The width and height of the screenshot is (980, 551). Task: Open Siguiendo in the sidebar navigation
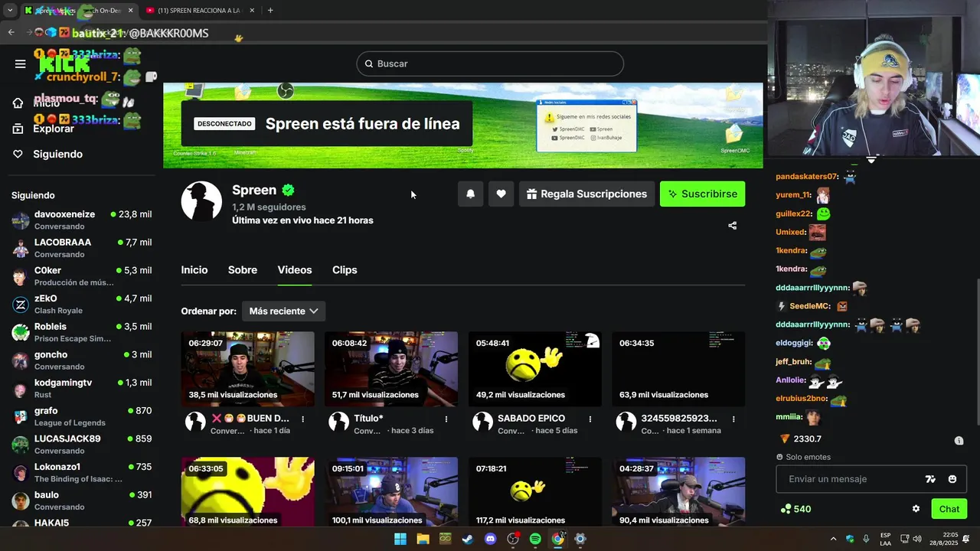coord(47,154)
